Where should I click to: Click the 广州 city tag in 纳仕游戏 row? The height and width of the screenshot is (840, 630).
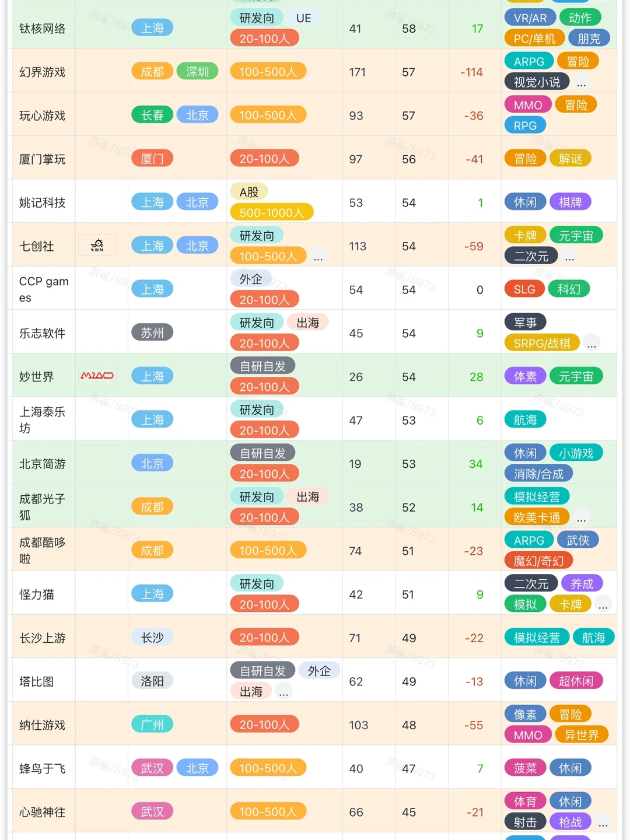[152, 724]
